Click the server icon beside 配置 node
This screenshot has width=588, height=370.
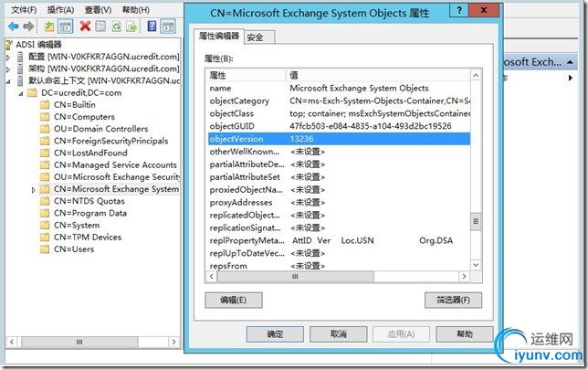21,57
